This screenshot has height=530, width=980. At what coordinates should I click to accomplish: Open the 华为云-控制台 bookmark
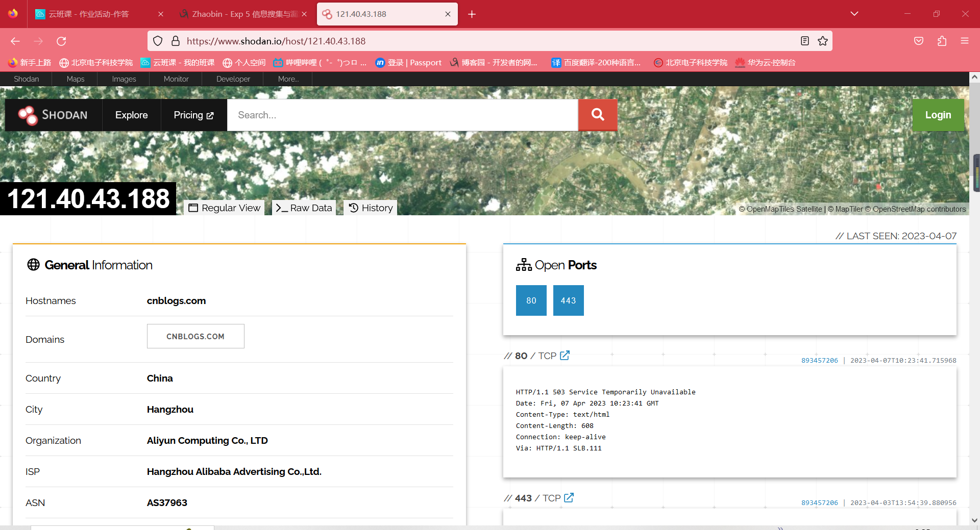click(x=766, y=63)
